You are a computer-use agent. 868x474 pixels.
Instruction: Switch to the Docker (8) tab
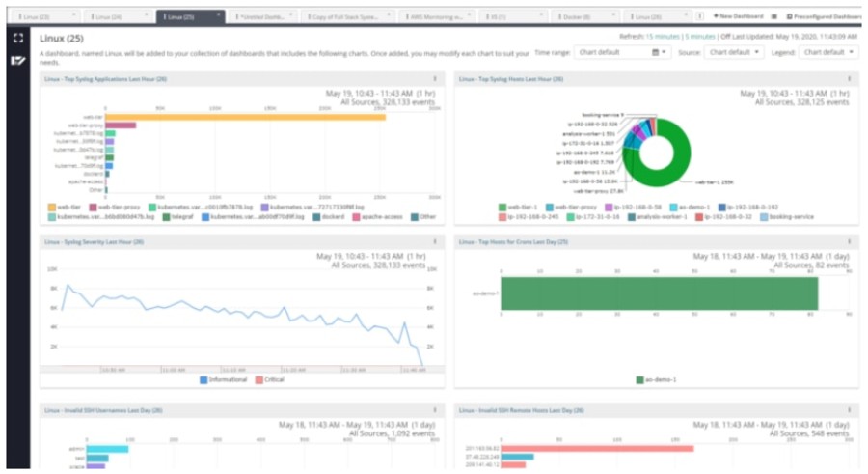pyautogui.click(x=585, y=17)
